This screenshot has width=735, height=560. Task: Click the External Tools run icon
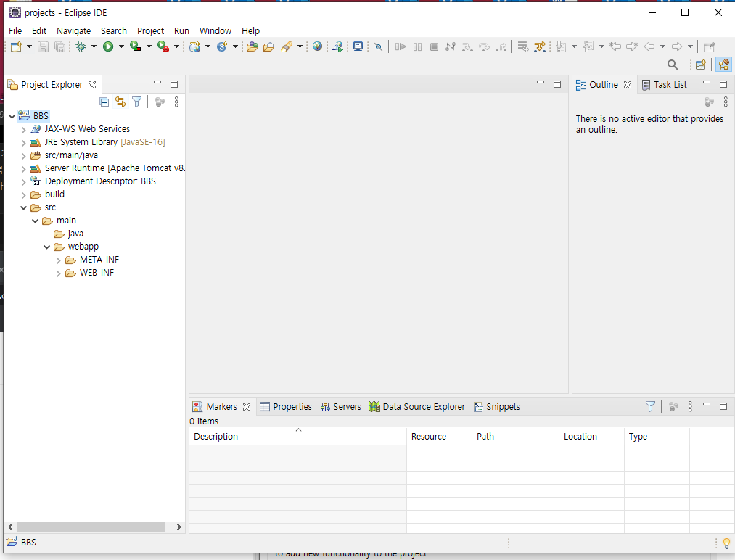tap(163, 46)
